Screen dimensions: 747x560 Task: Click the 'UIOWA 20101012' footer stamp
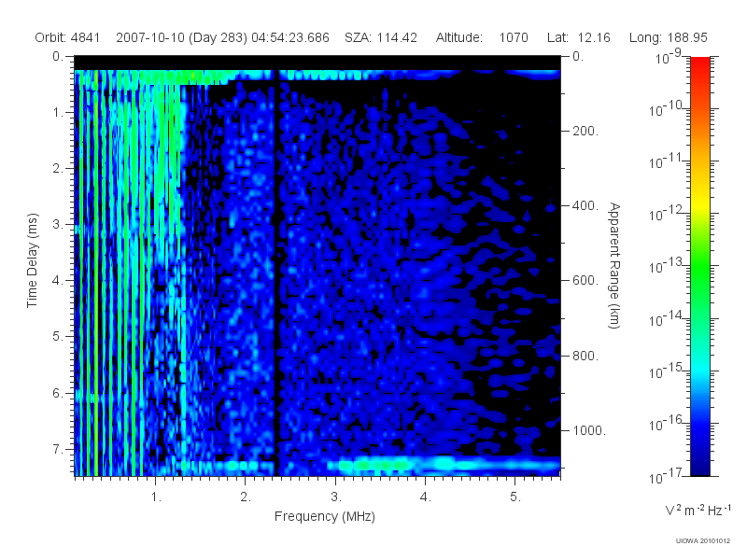coord(703,541)
